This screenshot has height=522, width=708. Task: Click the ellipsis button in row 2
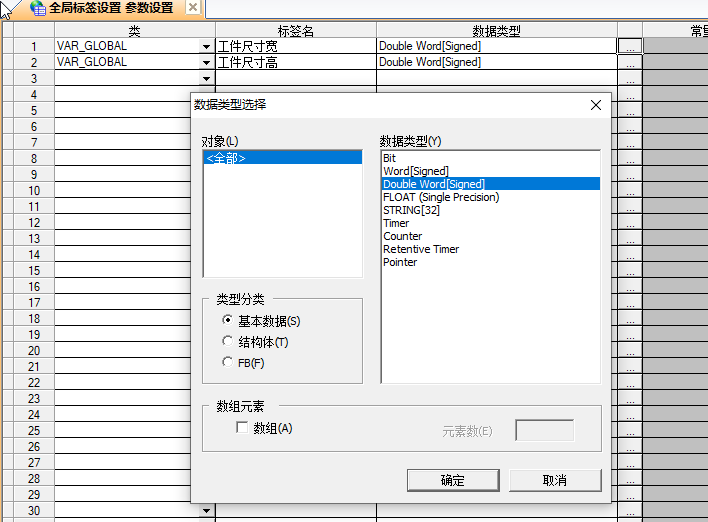tap(629, 62)
